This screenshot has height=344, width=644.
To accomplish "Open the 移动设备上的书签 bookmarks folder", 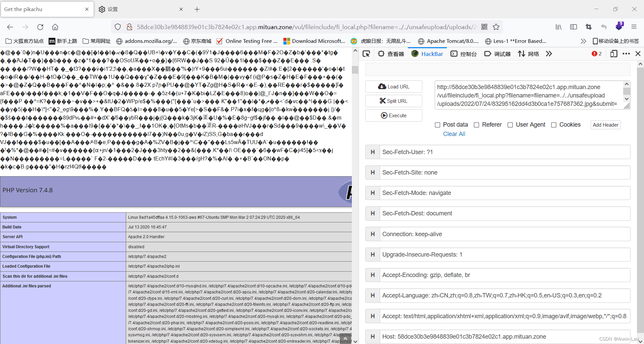I will tap(616, 41).
